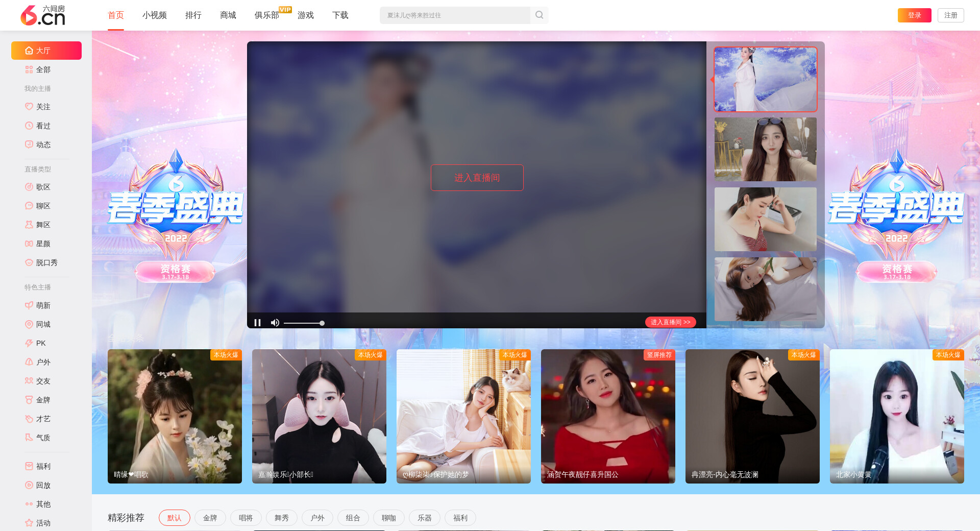Select the 金牌 filter pill
Viewport: 980px width, 531px height.
tap(210, 518)
